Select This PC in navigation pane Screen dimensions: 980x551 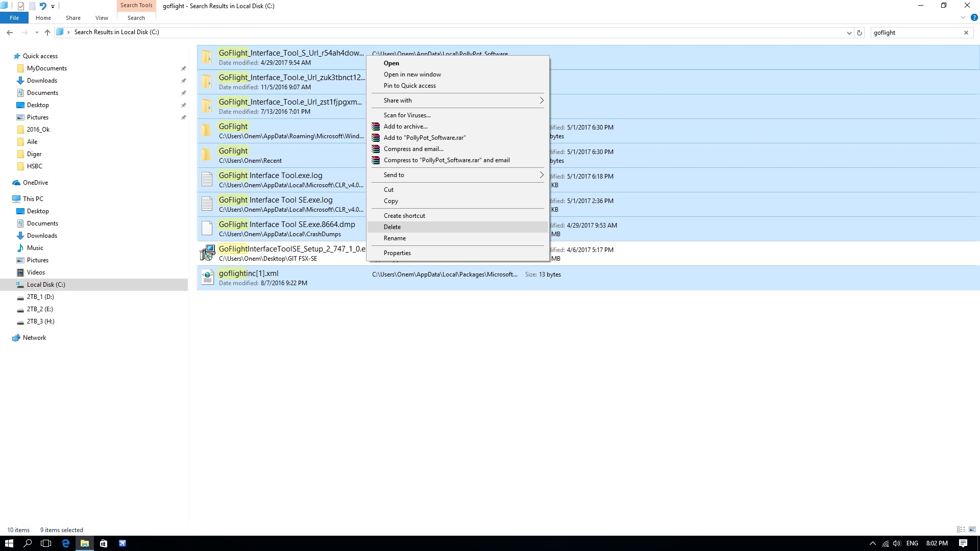[33, 199]
